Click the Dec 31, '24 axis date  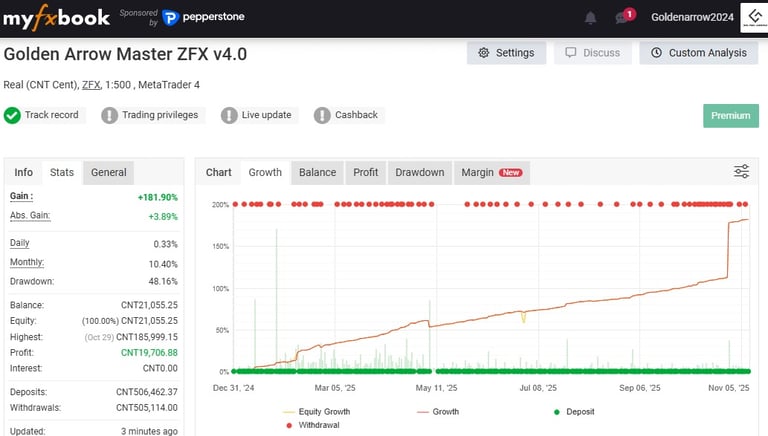tap(234, 388)
